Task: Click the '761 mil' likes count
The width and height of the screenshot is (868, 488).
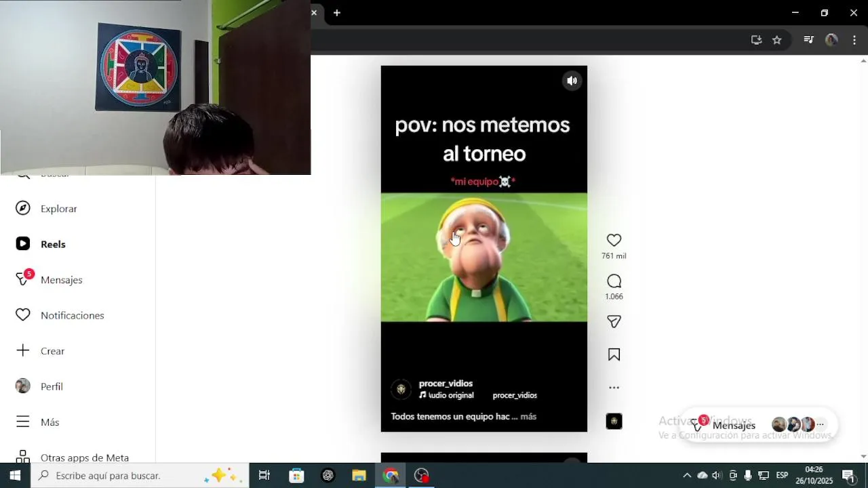Action: [x=614, y=256]
